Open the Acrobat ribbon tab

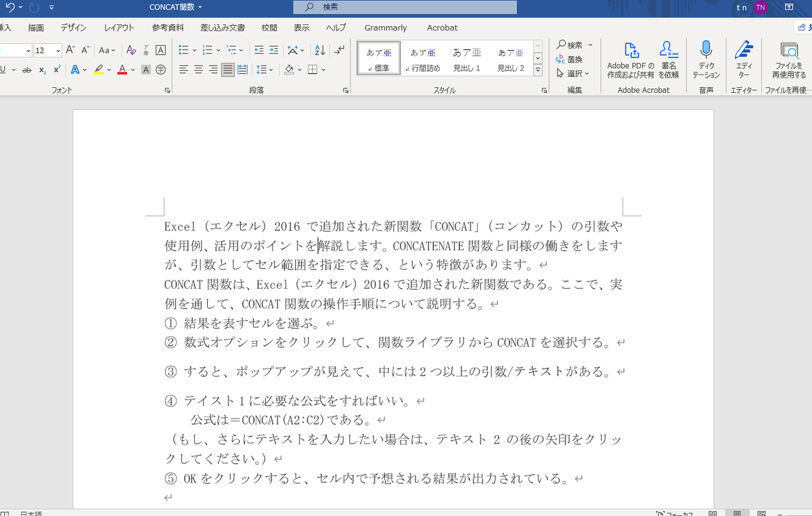click(442, 28)
